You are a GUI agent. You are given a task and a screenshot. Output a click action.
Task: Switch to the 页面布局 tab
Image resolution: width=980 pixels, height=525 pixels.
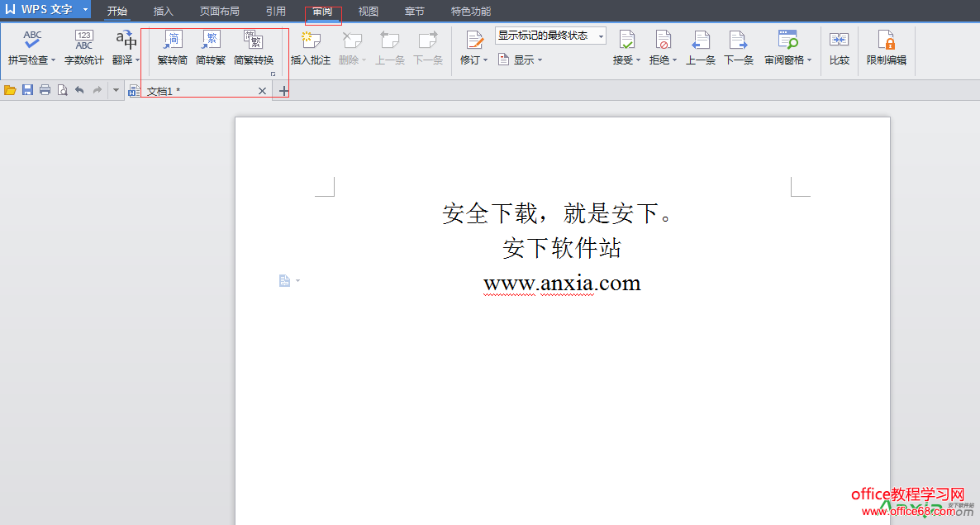click(219, 12)
